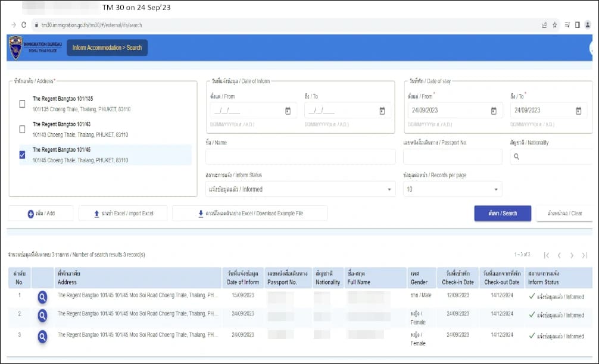Click the Add button
This screenshot has height=364, width=599.
[41, 214]
